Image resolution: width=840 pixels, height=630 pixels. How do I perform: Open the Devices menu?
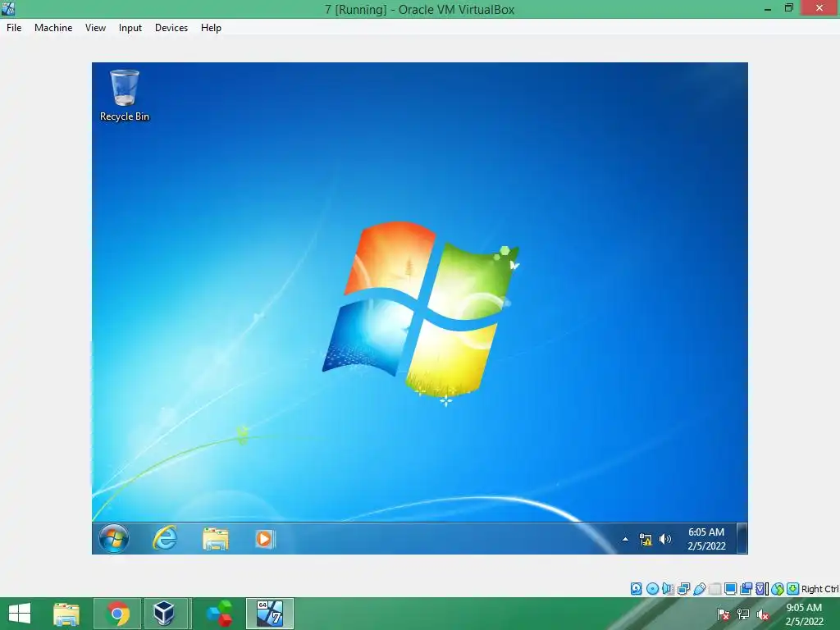171,28
